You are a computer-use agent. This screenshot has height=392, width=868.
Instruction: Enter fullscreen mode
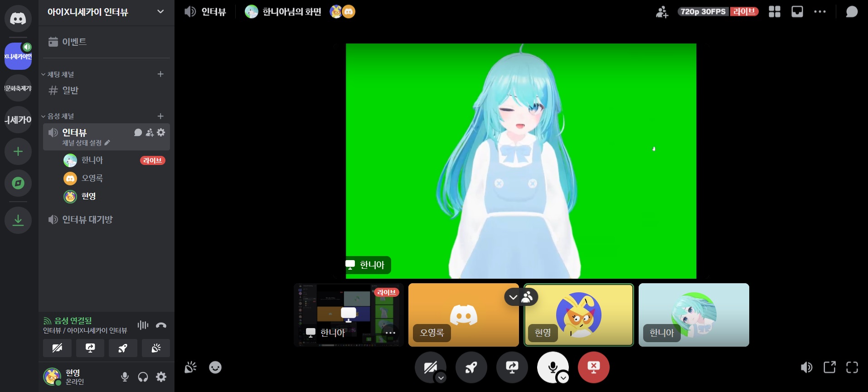(852, 367)
